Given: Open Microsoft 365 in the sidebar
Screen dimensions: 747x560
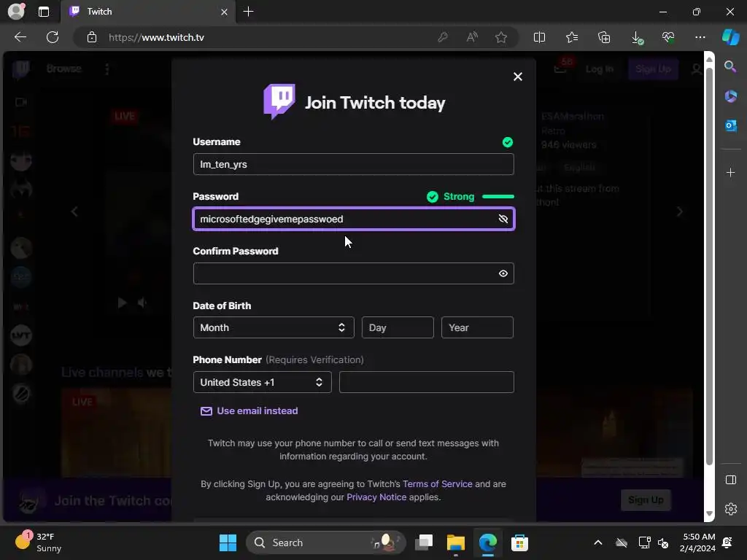Looking at the screenshot, I should coord(730,96).
